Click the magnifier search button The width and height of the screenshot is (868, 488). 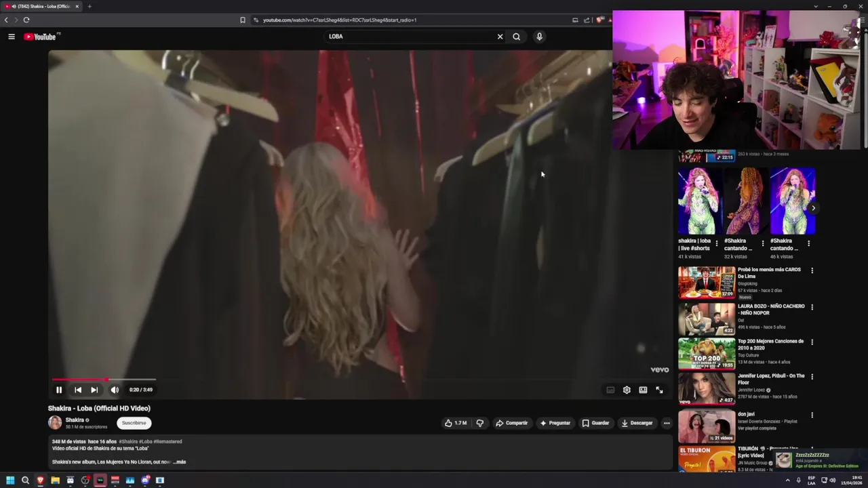pos(517,37)
